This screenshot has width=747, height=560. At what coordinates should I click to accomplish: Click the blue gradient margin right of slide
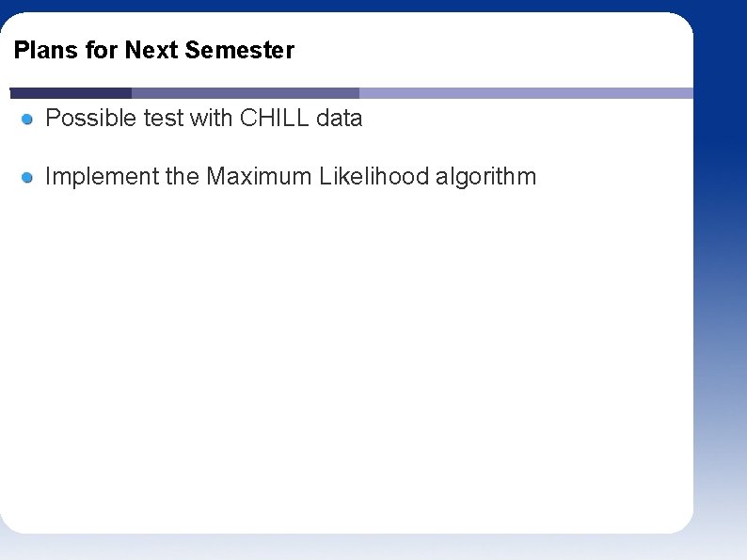point(720,286)
